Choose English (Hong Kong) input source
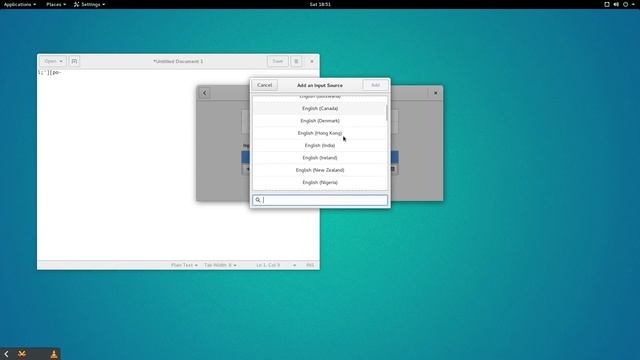 click(x=320, y=133)
